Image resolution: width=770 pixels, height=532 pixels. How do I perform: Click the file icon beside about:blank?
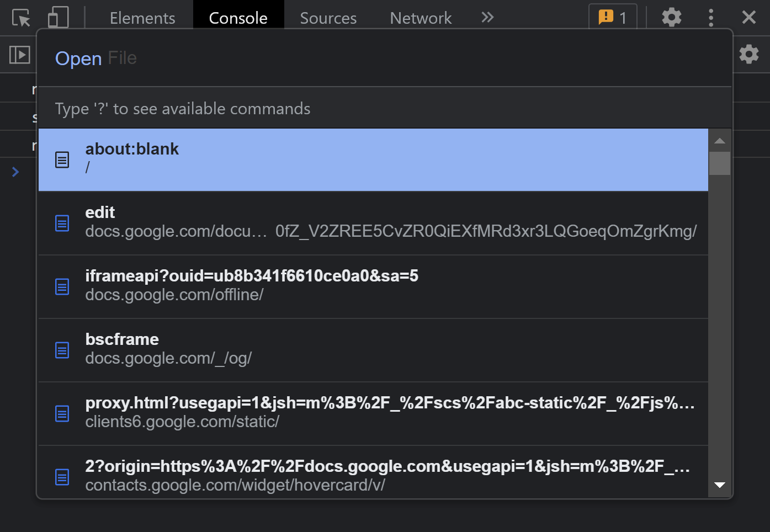pos(62,159)
